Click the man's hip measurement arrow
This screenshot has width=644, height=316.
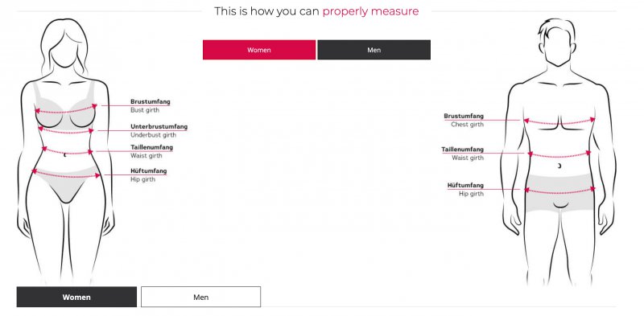coord(559,190)
